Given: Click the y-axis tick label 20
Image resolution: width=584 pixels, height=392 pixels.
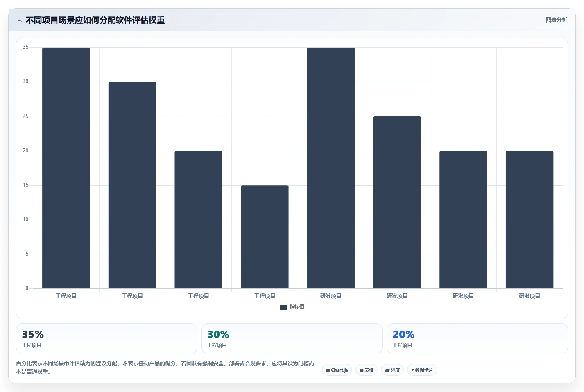Looking at the screenshot, I should 25,150.
